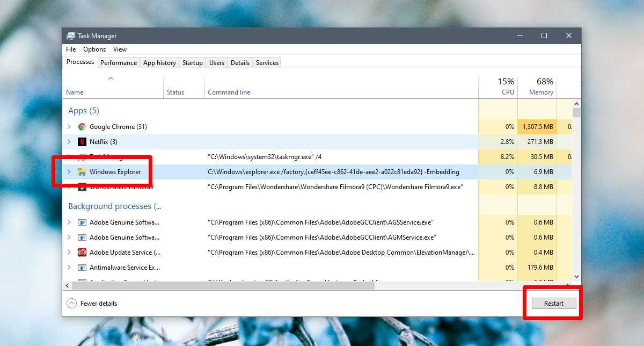Click the Google Chrome process icon
644x346 pixels.
(x=82, y=127)
